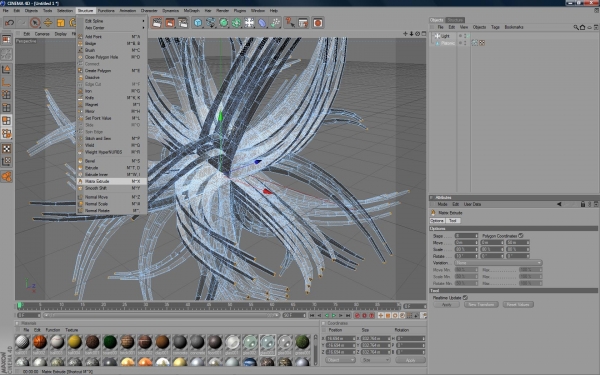Image resolution: width=600 pixels, height=375 pixels.
Task: Open the MoGraph menu
Action: tap(191, 11)
